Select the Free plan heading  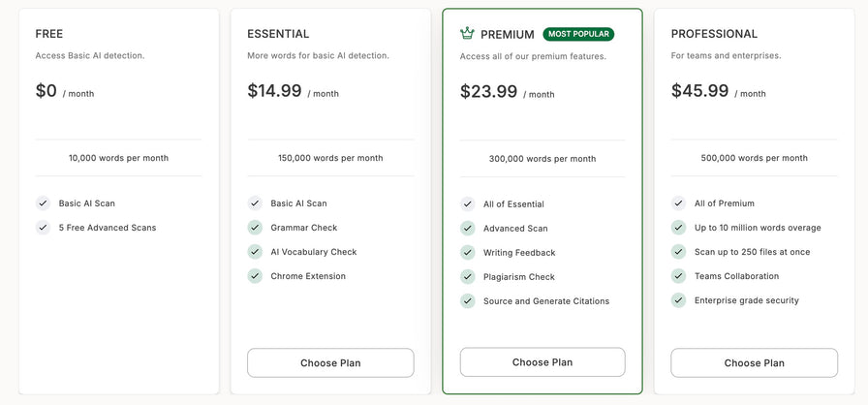pyautogui.click(x=49, y=34)
